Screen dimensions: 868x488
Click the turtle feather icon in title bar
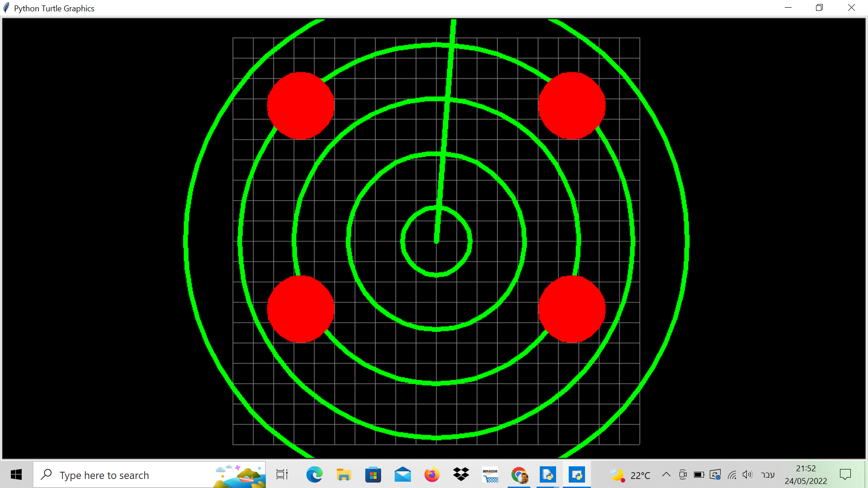point(6,8)
